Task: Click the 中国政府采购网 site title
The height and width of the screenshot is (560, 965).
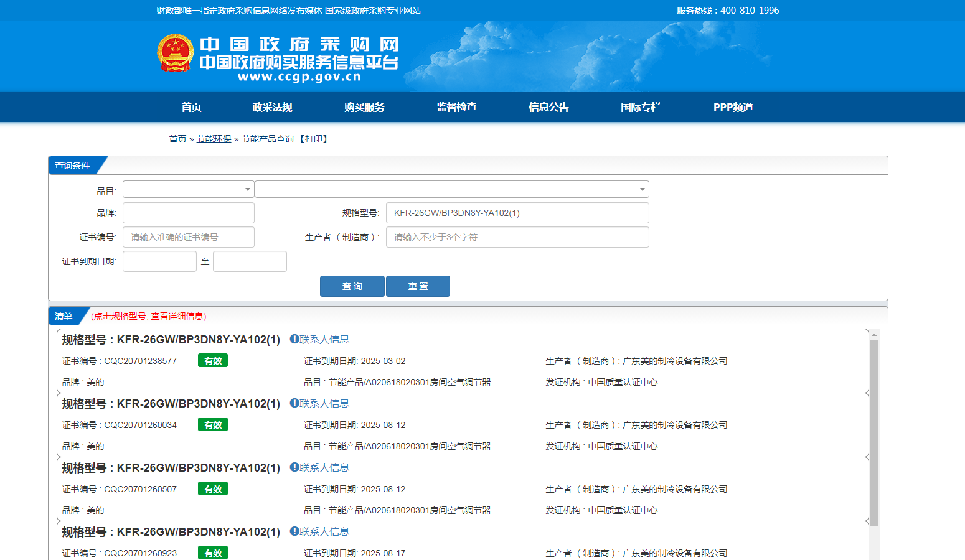Action: coord(299,44)
